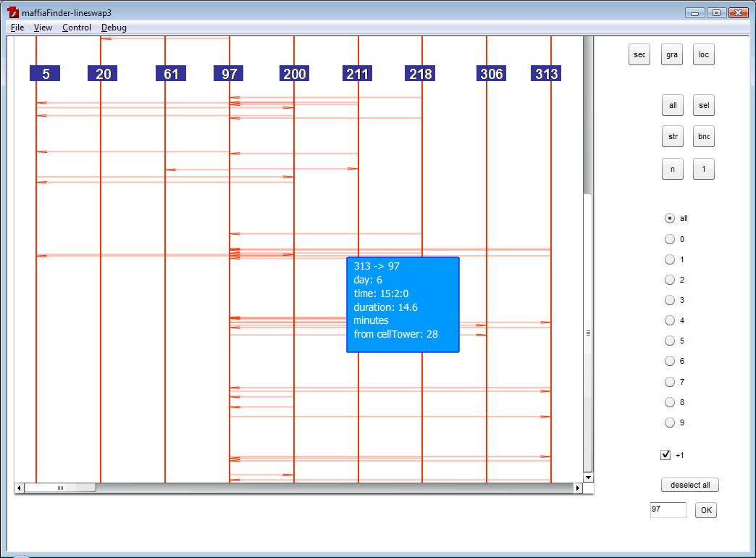
Task: Select node label 200
Action: coord(294,73)
